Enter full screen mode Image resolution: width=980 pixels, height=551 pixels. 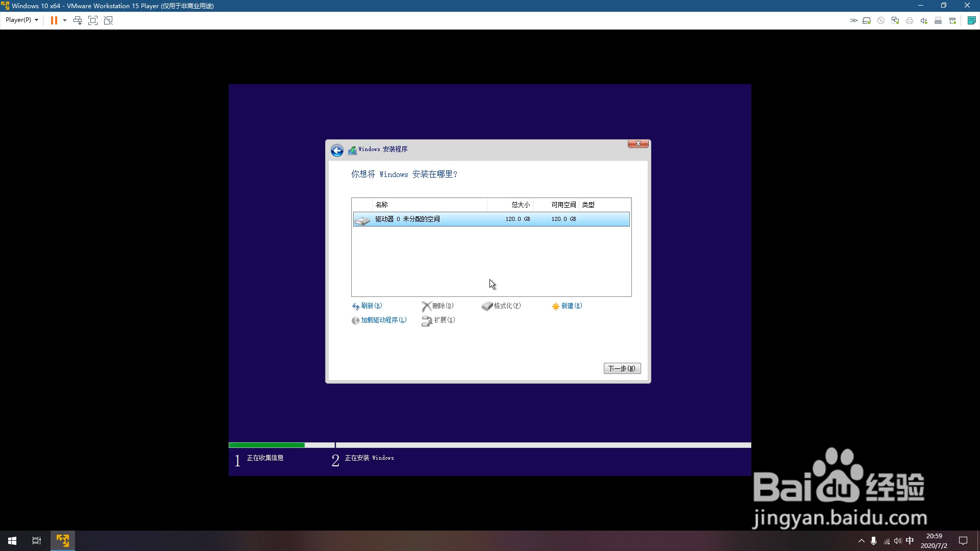(93, 20)
